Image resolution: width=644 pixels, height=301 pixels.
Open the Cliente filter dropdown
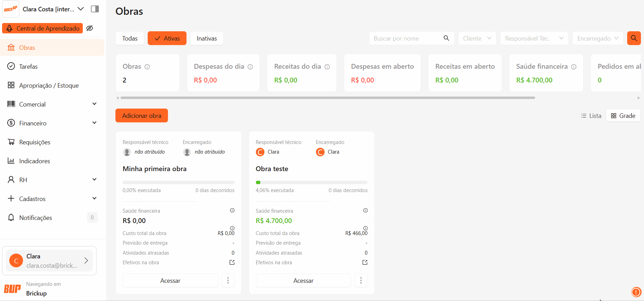(477, 38)
